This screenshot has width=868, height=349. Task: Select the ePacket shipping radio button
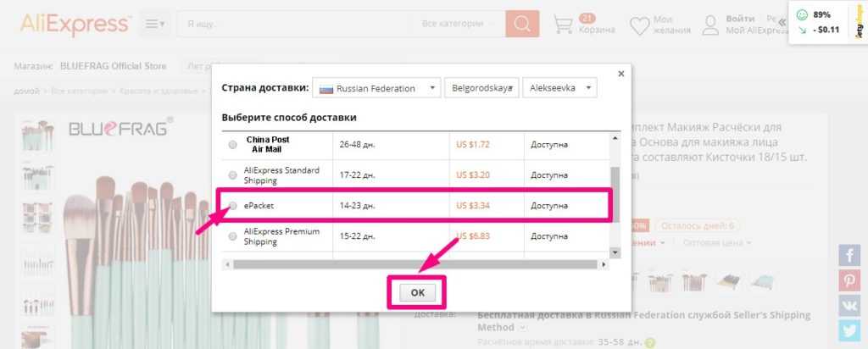(x=233, y=205)
